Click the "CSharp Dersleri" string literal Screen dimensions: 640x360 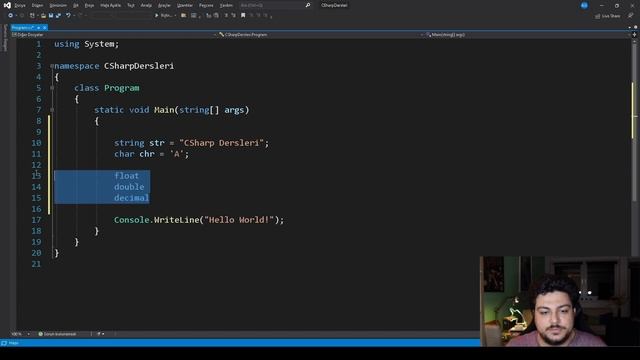(x=222, y=143)
